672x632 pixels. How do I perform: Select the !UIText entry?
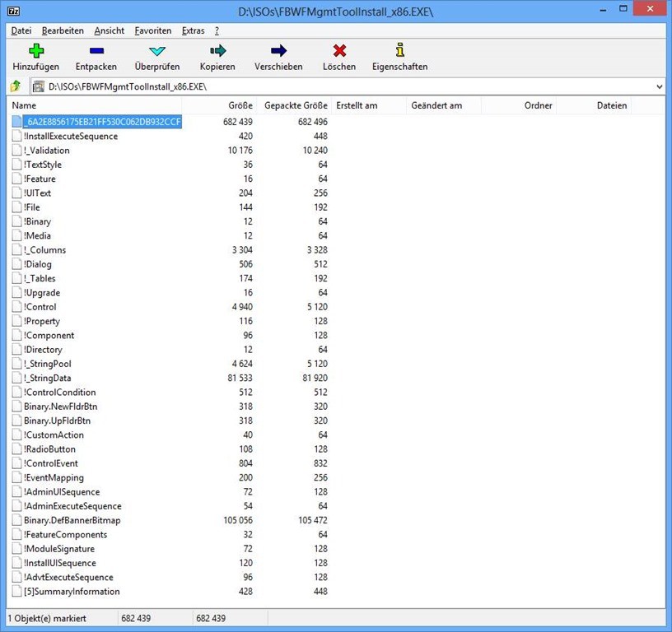(x=37, y=193)
